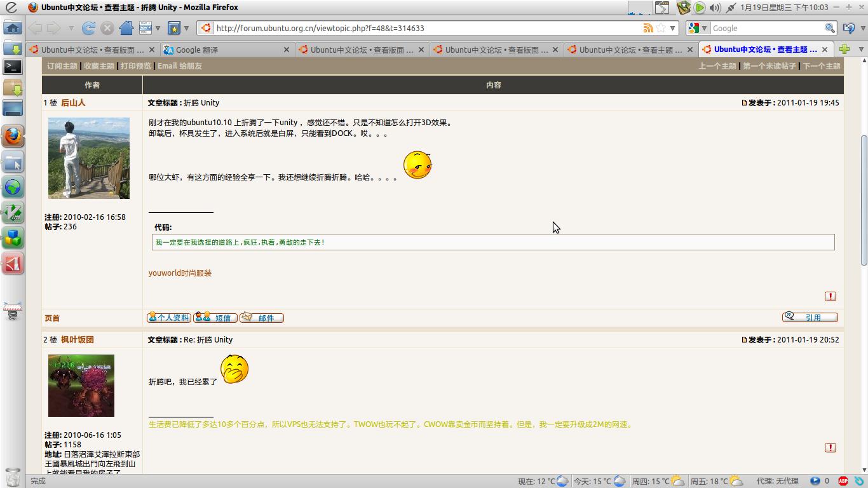868x488 pixels.
Task: Click the 收藏主题 link
Action: click(99, 65)
